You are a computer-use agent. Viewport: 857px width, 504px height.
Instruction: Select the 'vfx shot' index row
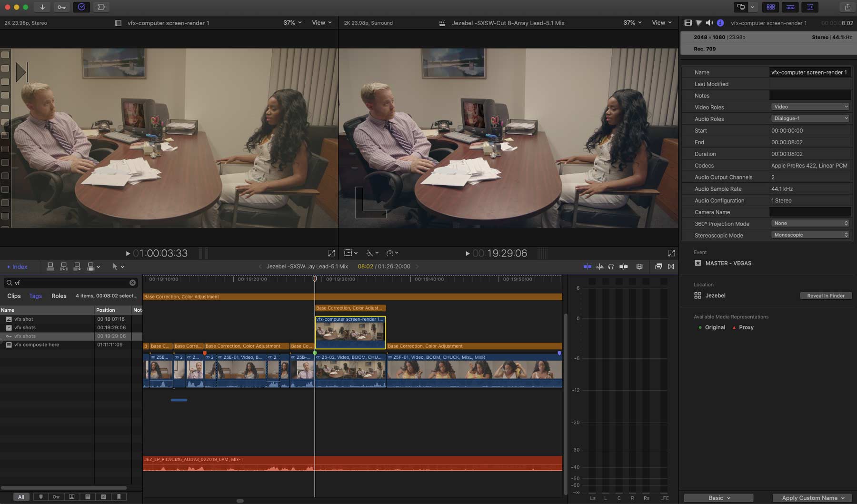tap(70, 319)
